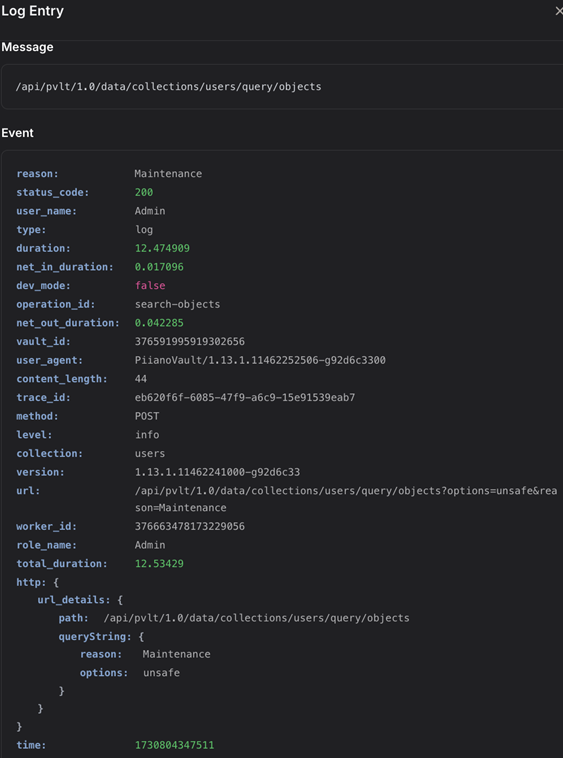Click vault_id value 376591995919302656

190,341
